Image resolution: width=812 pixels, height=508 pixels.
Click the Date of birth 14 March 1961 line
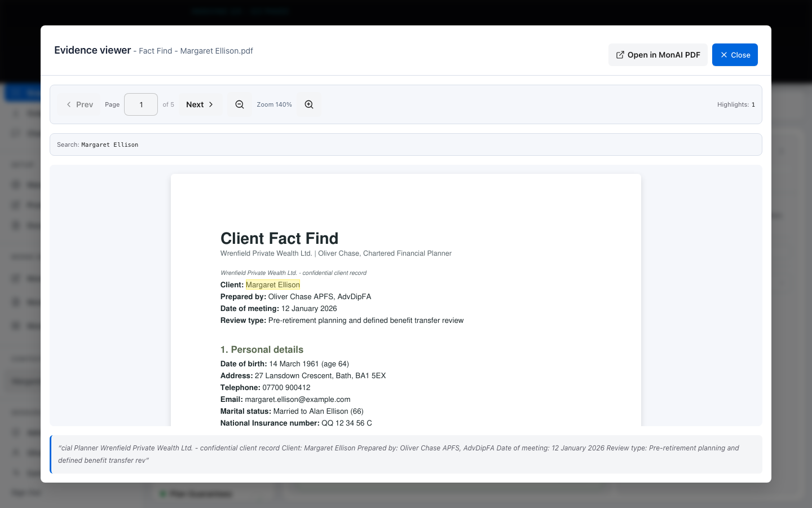tap(285, 364)
